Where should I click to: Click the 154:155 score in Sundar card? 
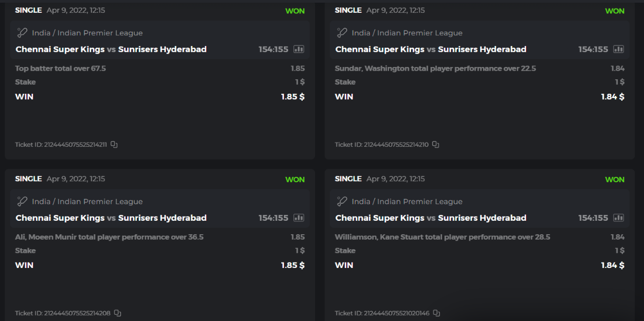593,49
